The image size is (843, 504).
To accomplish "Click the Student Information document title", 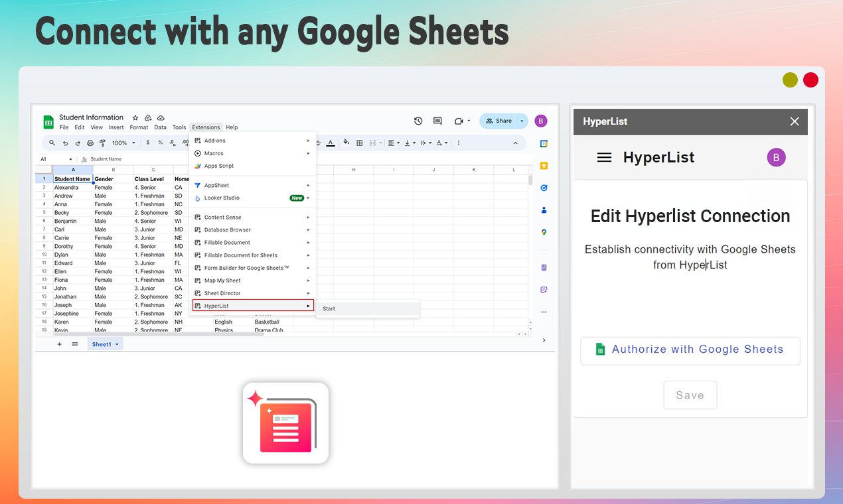I will (x=92, y=117).
